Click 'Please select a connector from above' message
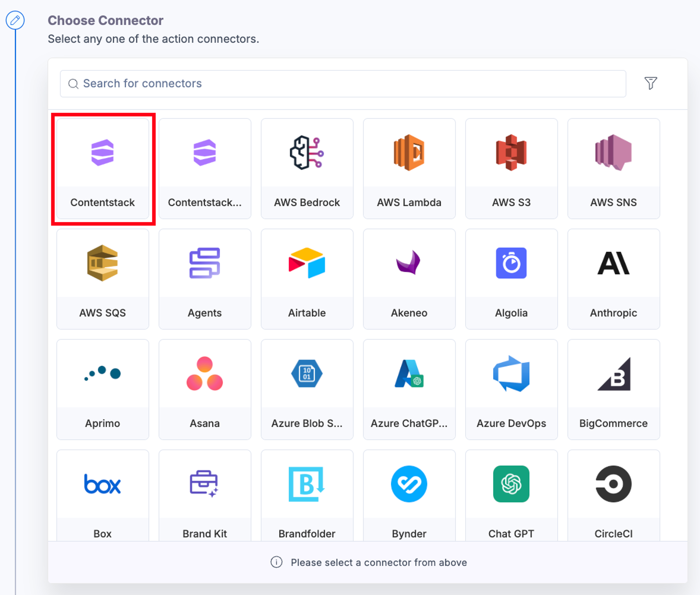Viewport: 700px width, 595px height. (x=379, y=563)
